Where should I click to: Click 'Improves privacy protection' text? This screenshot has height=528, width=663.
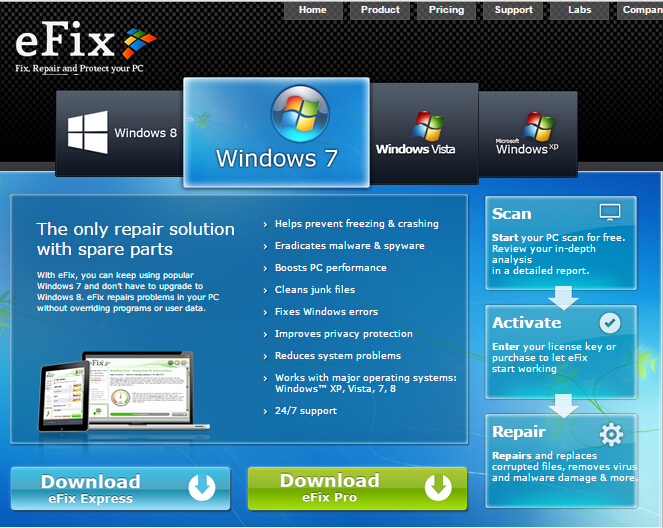(x=343, y=334)
